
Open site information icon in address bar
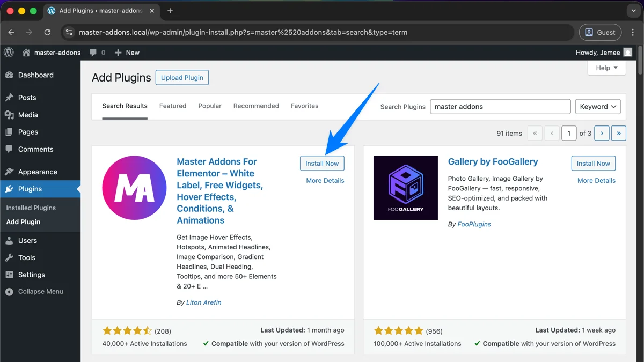69,32
